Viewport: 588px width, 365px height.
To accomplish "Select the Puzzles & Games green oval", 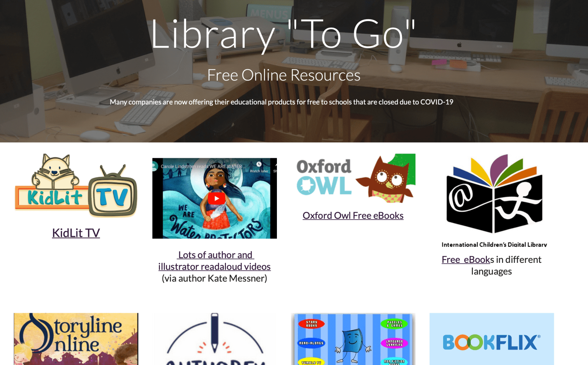I will (394, 324).
